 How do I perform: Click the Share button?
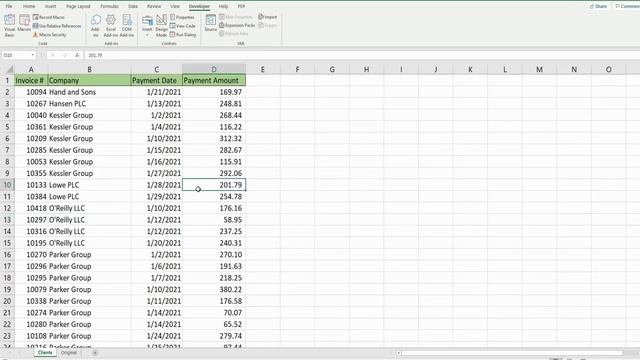pyautogui.click(x=598, y=6)
